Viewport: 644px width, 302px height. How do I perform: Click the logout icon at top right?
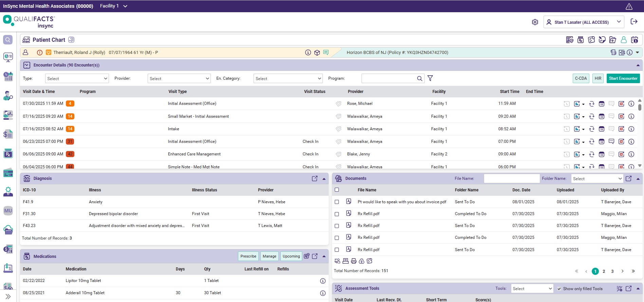pos(634,22)
